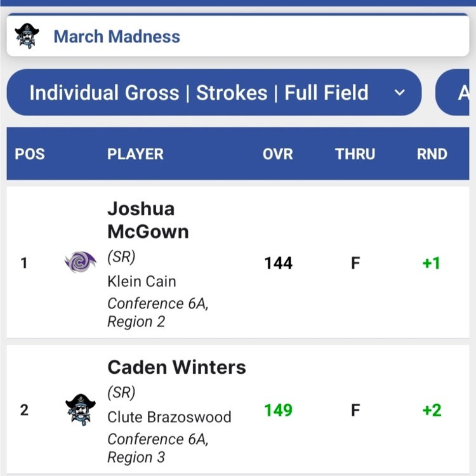Screen dimensions: 476x476
Task: Click the Clute Brazoswood pirate team logo
Action: point(81,409)
